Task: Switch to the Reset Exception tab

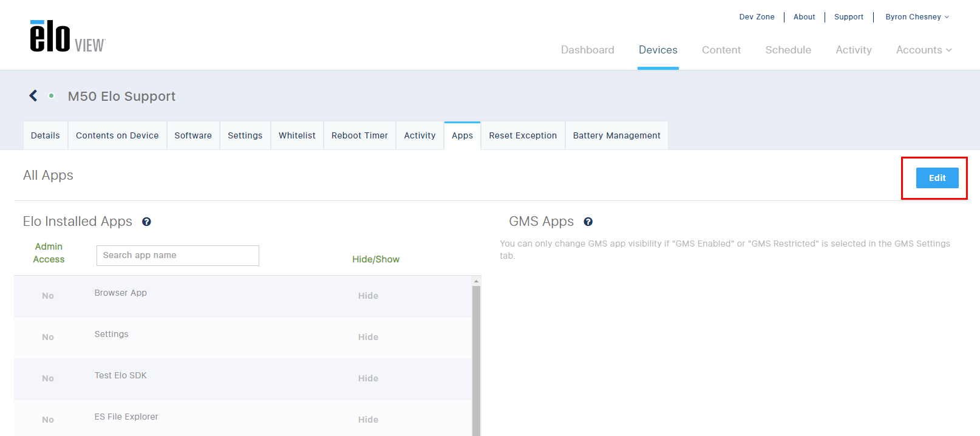Action: (x=523, y=135)
